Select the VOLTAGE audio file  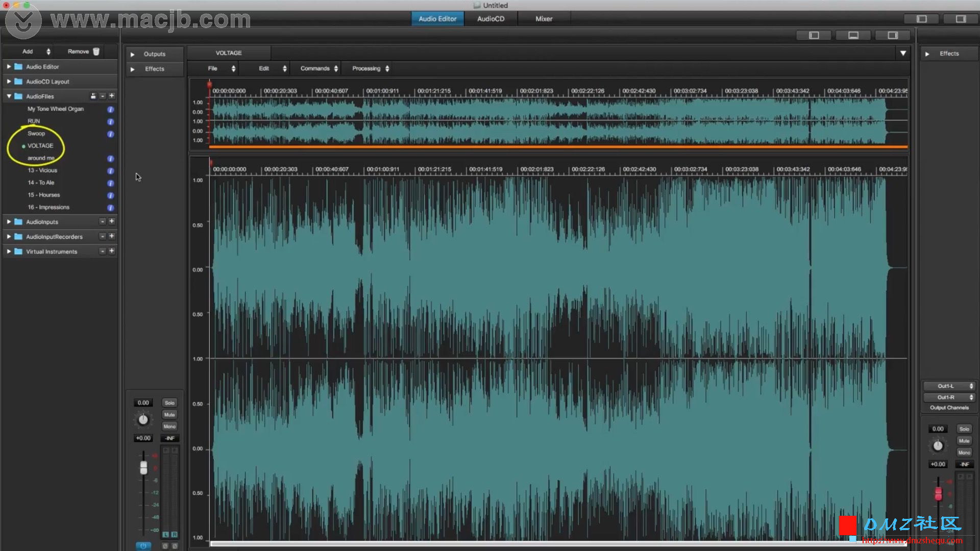pyautogui.click(x=40, y=146)
